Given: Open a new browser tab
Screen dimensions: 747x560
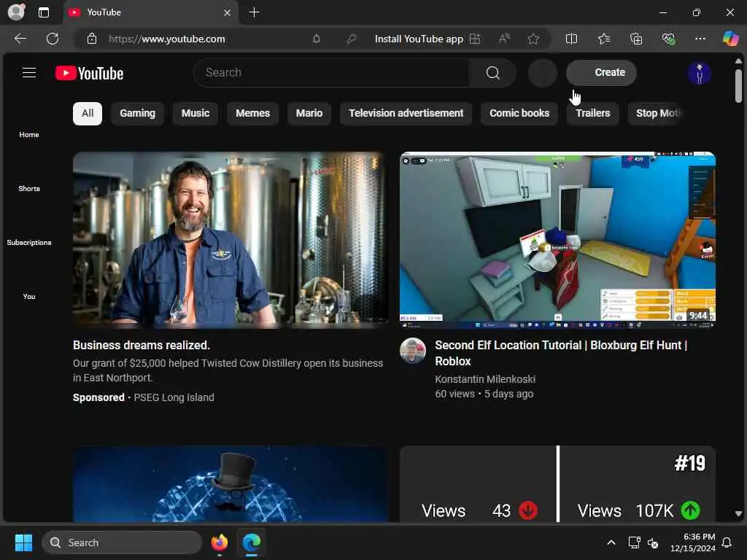Looking at the screenshot, I should [x=255, y=12].
